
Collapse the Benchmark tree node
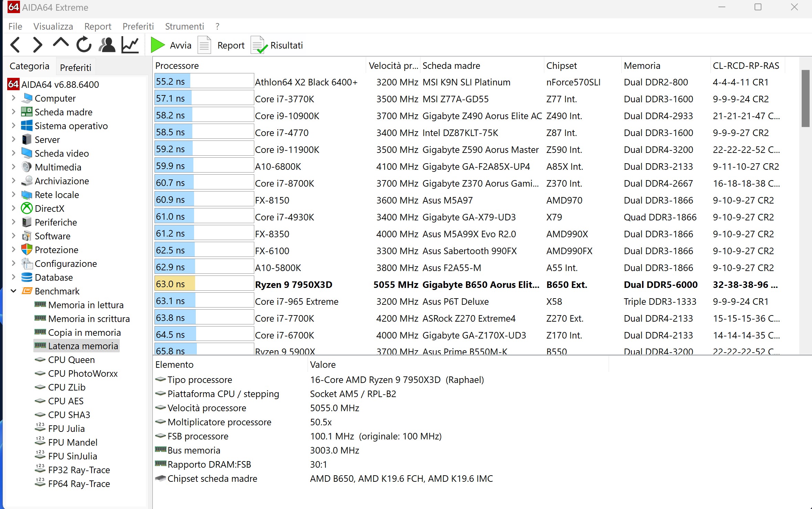[13, 291]
